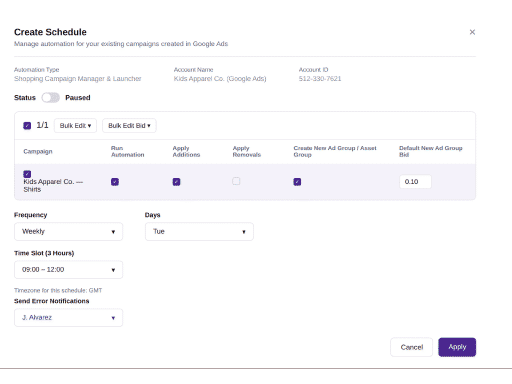This screenshot has width=512, height=384.
Task: Open the Bulk Edit dropdown
Action: point(75,126)
